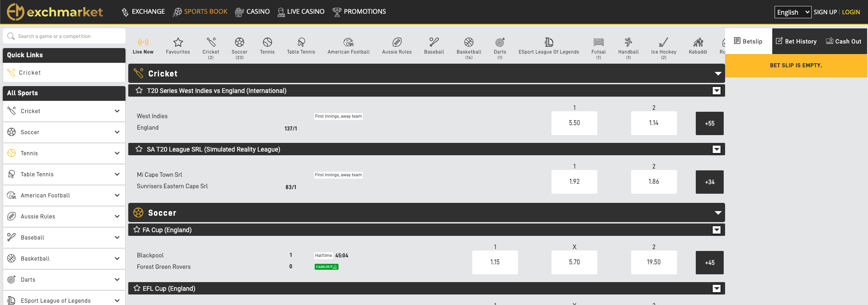The width and height of the screenshot is (868, 305).
Task: Switch to the Betslip tab
Action: [748, 41]
